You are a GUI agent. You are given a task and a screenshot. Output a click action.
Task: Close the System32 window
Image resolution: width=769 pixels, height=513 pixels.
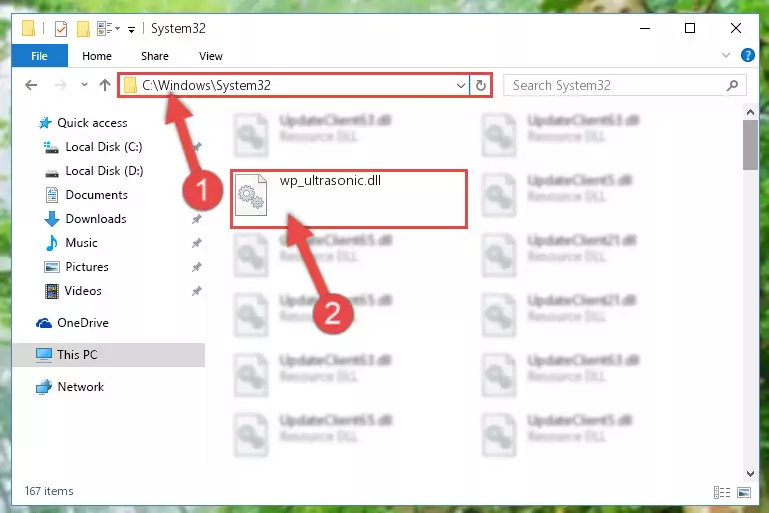(x=736, y=28)
